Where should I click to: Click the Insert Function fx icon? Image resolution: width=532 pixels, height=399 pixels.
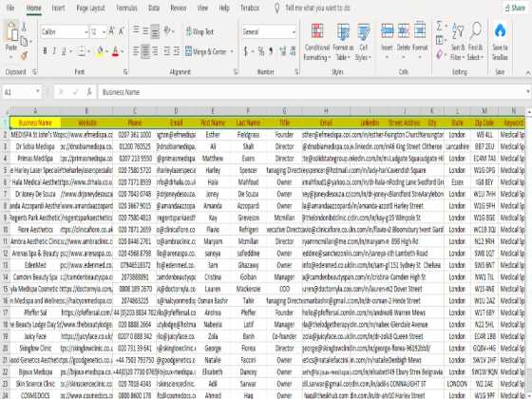(89, 92)
